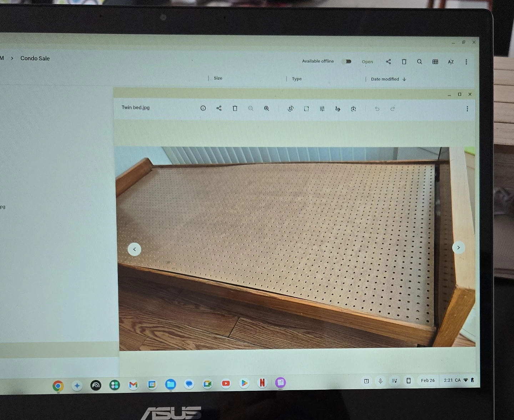Open the Phone Hub tray icon
The width and height of the screenshot is (514, 420).
(408, 381)
